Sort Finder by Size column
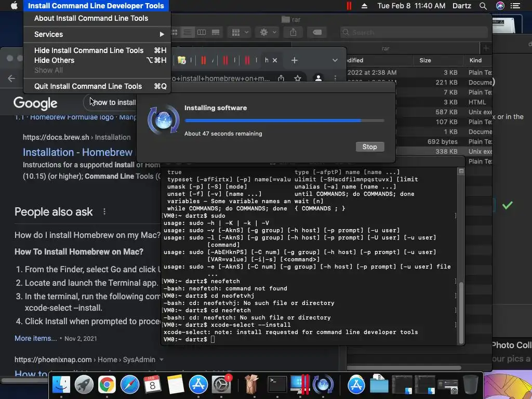 [x=438, y=60]
